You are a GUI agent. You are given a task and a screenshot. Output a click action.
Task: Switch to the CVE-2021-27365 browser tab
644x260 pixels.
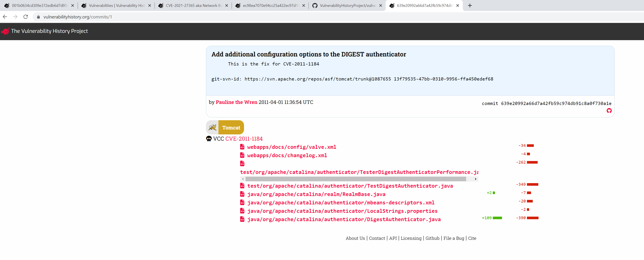(192, 5)
